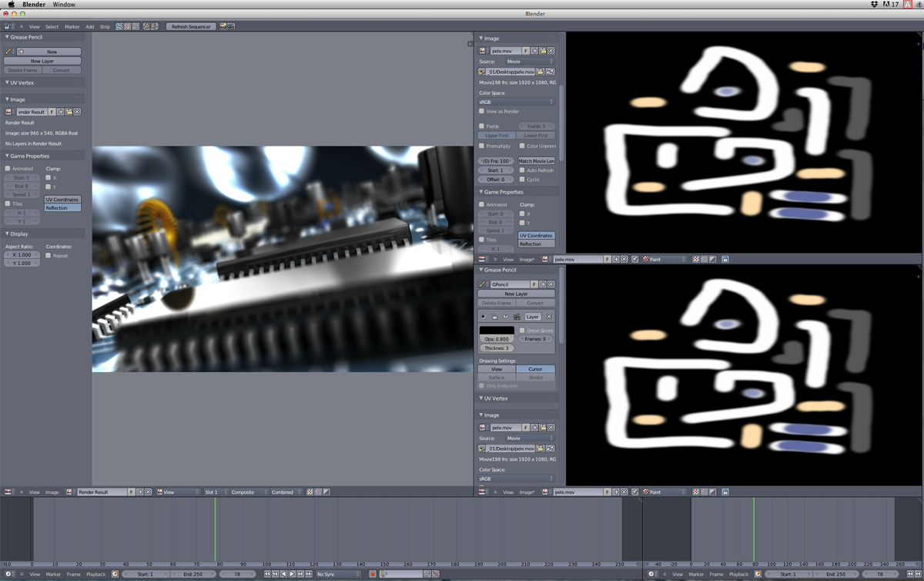Open the Source dropdown set to Movie
The height and width of the screenshot is (581, 924).
pyautogui.click(x=532, y=62)
